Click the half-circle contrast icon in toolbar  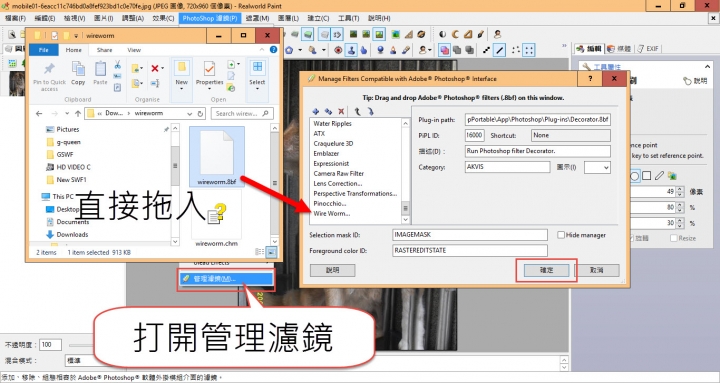tap(443, 34)
